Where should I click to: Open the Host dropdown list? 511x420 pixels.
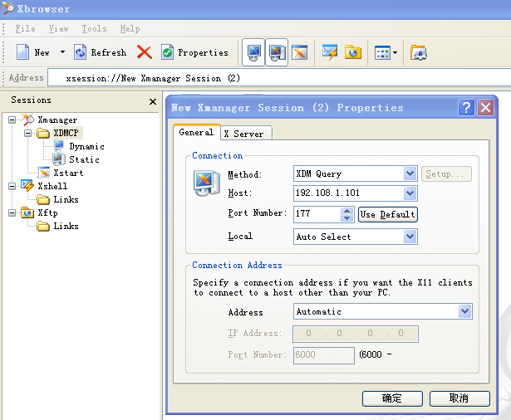pyautogui.click(x=410, y=193)
